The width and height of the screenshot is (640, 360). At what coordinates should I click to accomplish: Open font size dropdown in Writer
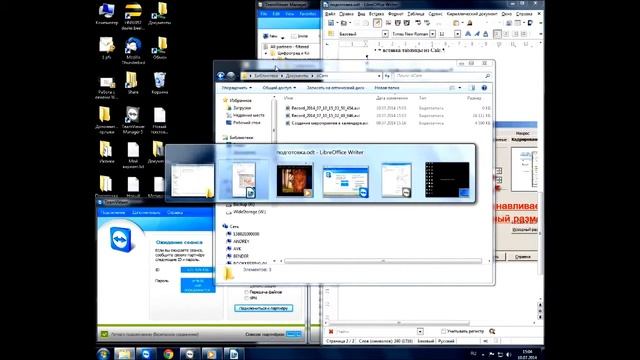pos(458,34)
